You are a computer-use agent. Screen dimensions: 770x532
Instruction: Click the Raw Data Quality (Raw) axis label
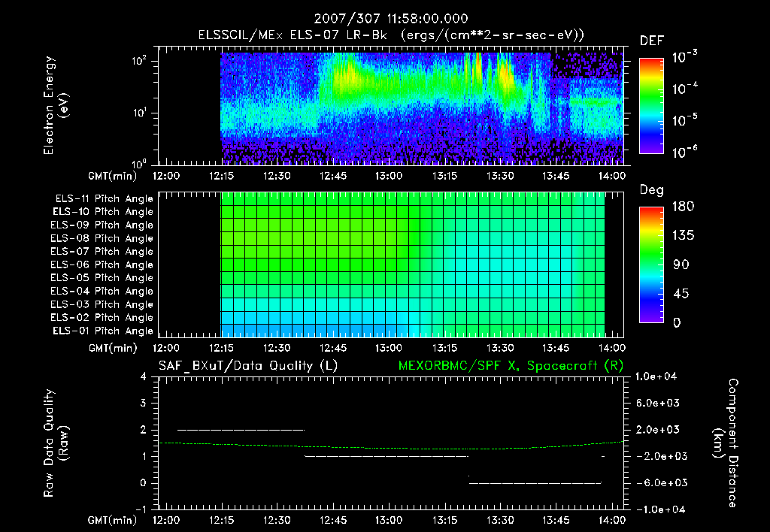(x=56, y=443)
